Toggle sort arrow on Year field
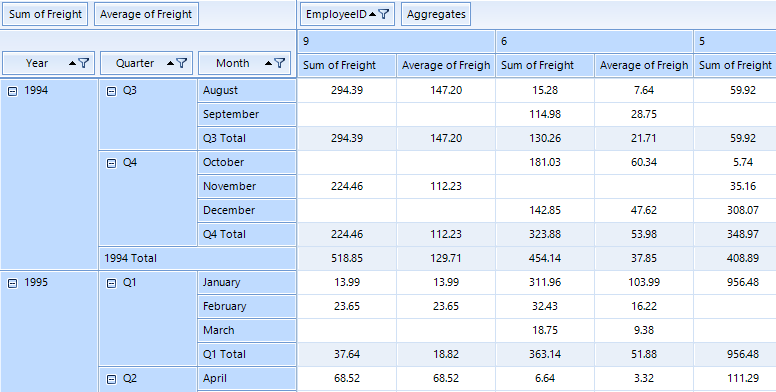This screenshot has height=392, width=776. point(73,63)
